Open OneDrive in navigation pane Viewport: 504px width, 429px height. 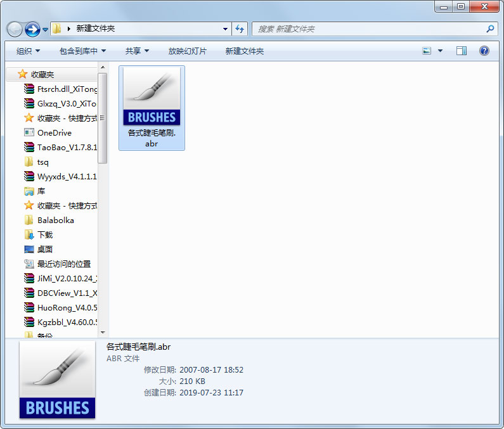pyautogui.click(x=55, y=132)
